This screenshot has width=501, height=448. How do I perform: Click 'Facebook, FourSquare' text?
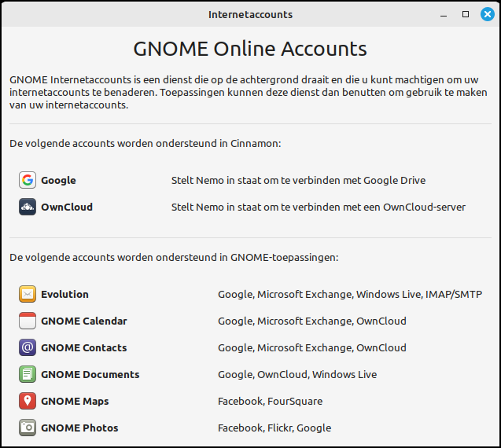271,402
